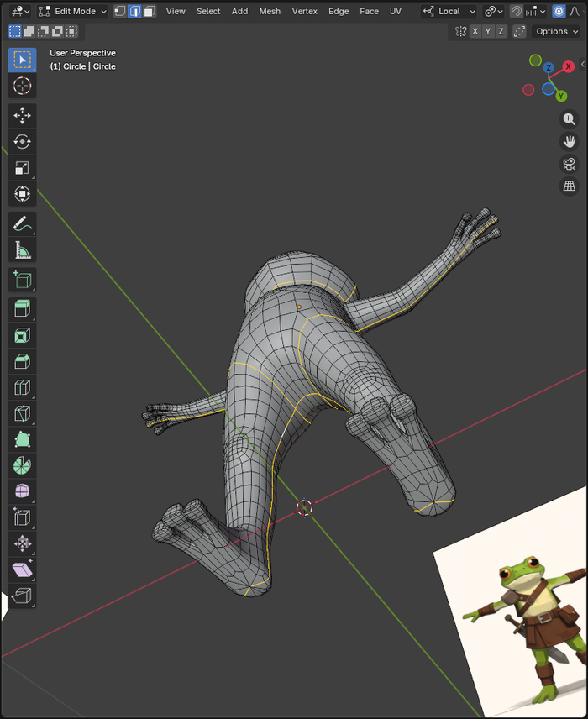Viewport: 588px width, 719px height.
Task: Open the Mesh menu
Action: [270, 11]
